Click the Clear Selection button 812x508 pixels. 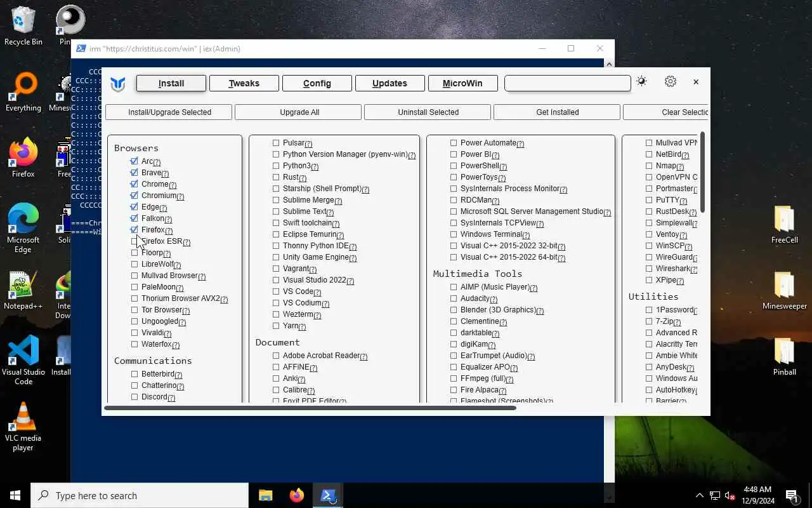coord(666,112)
